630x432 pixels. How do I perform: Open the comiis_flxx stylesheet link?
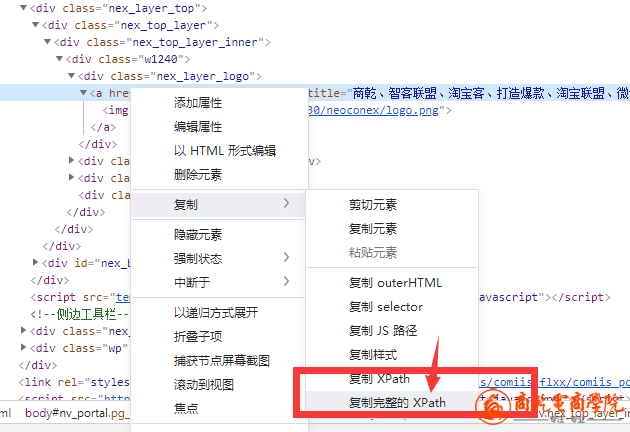coord(554,382)
